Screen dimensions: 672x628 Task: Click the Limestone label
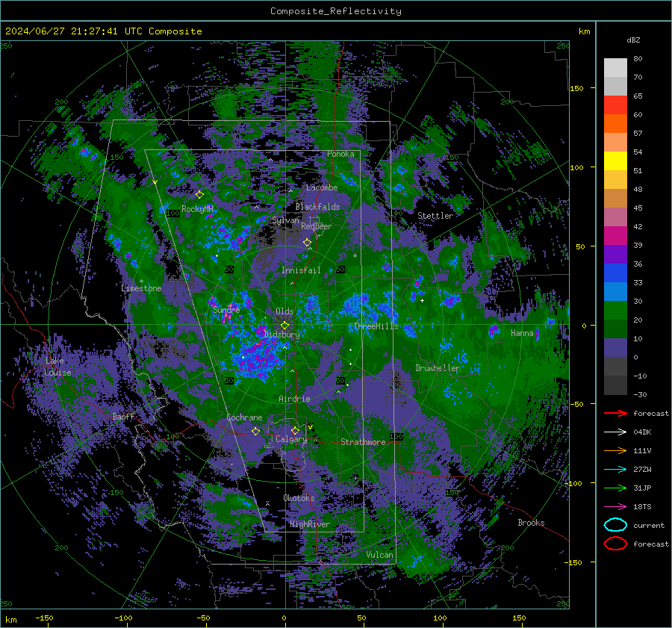[141, 288]
